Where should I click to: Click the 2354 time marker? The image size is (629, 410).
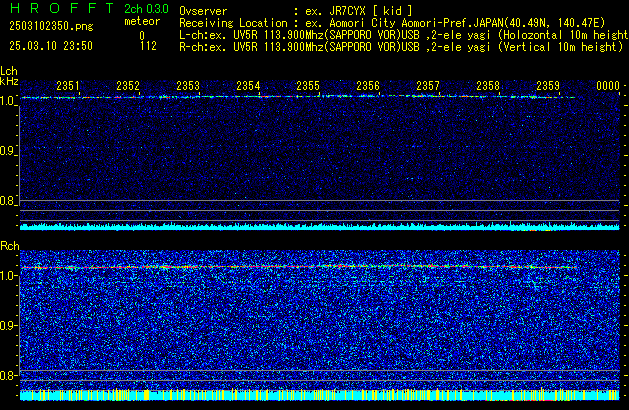pos(248,86)
